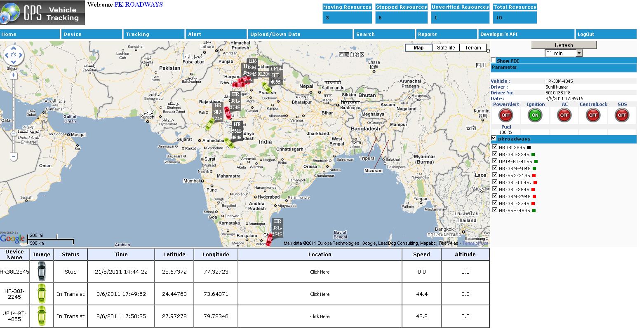Zoom out with the map minus button
Viewport: 644px width, 328px height.
[14, 157]
